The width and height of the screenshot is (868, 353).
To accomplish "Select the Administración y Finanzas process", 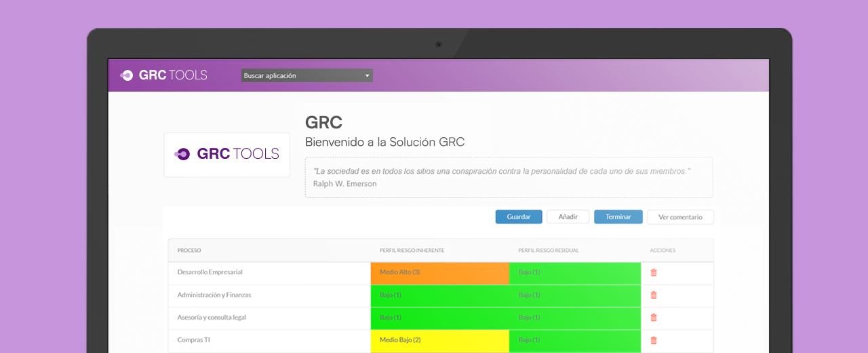I will [x=214, y=295].
